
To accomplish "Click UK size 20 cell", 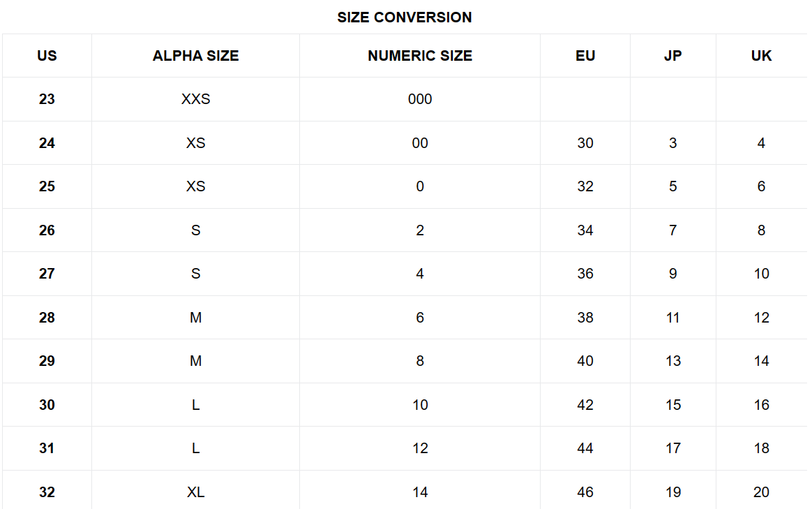I will click(761, 492).
